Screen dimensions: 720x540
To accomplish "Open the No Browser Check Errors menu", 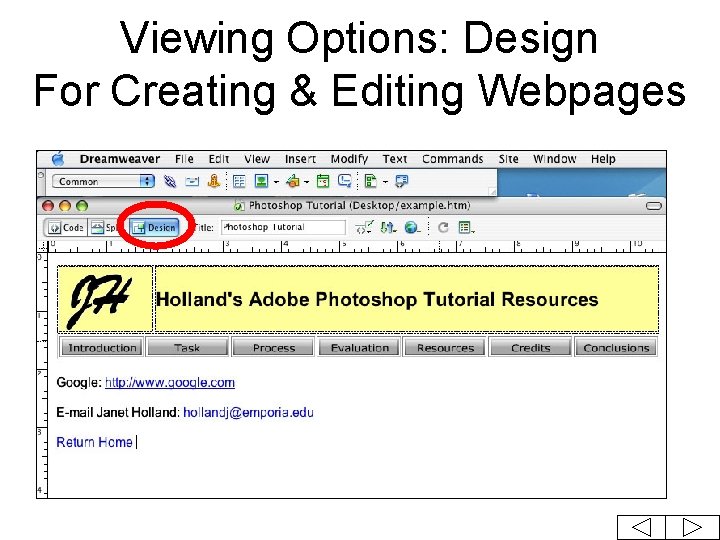I will coord(364,227).
